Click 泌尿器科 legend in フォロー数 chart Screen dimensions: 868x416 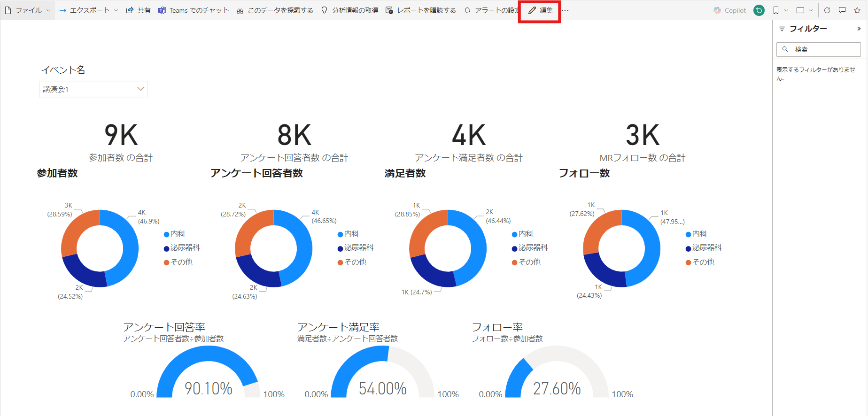pyautogui.click(x=704, y=247)
